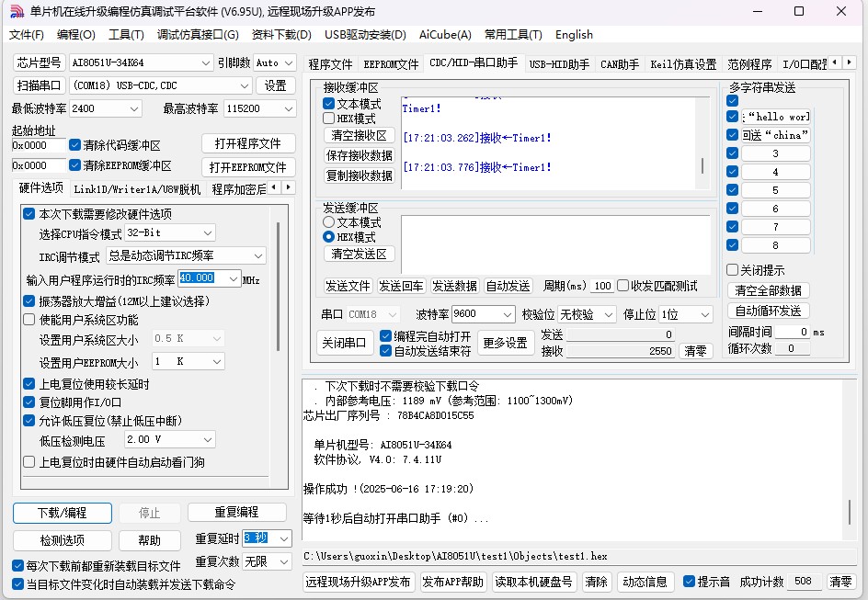The width and height of the screenshot is (868, 600).
Task: Click the right tab scroll arrow of main tabs
Action: 849,62
